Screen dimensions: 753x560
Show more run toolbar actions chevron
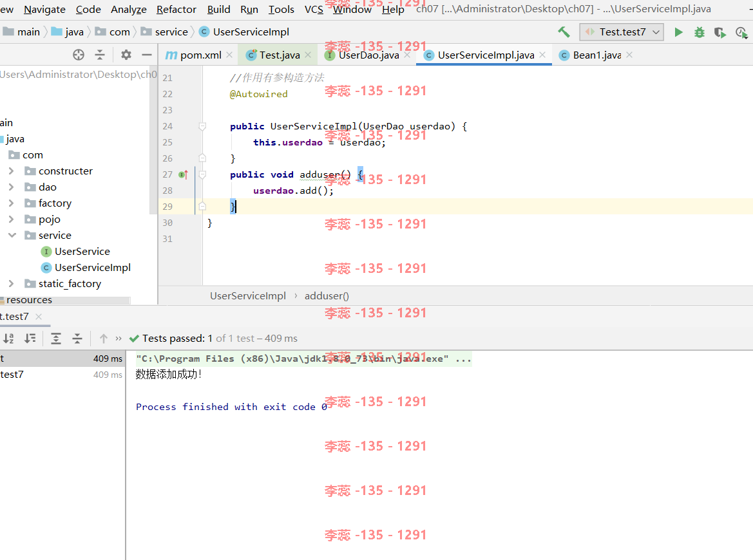(119, 339)
